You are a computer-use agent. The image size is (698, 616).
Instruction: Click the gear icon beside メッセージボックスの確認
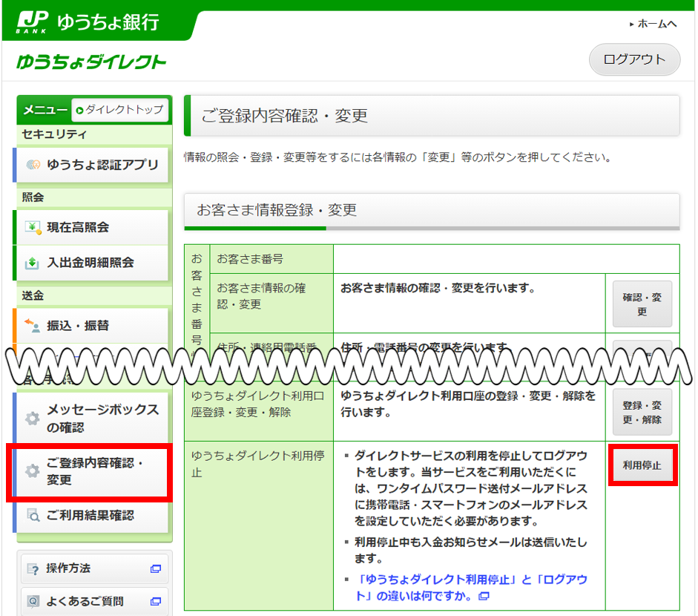pos(32,419)
